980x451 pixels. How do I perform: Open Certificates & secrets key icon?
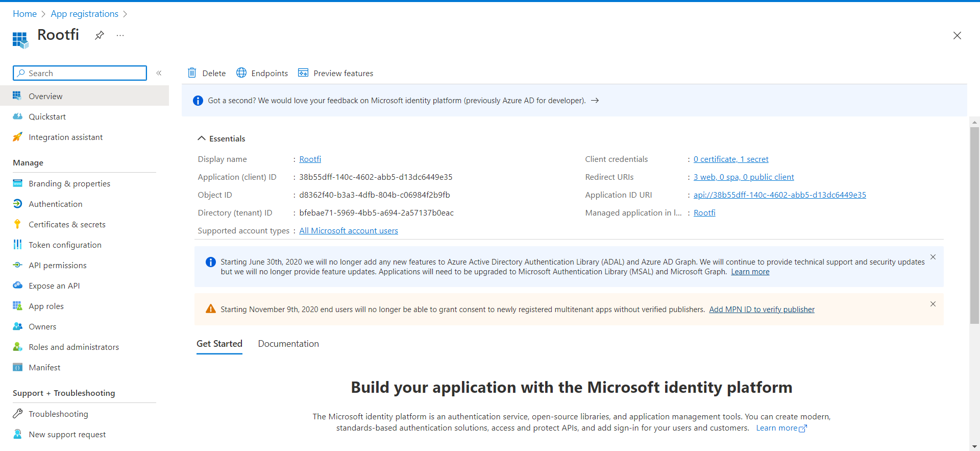pyautogui.click(x=17, y=224)
